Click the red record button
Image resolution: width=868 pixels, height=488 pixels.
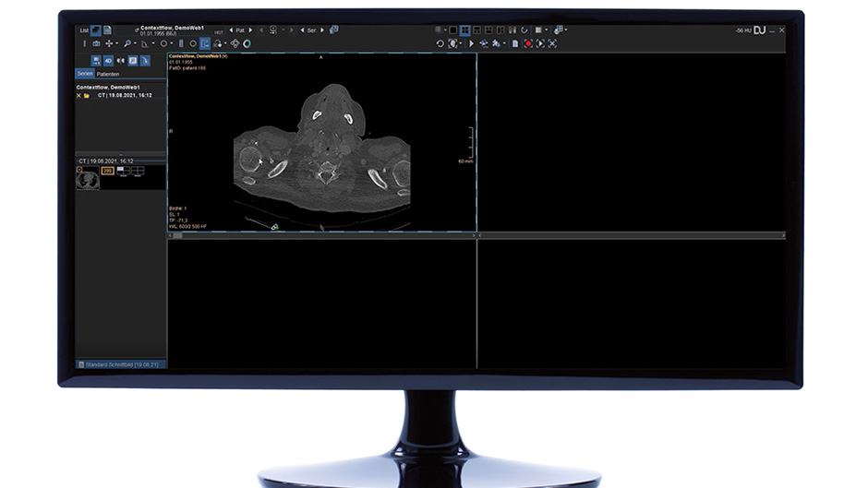(529, 43)
